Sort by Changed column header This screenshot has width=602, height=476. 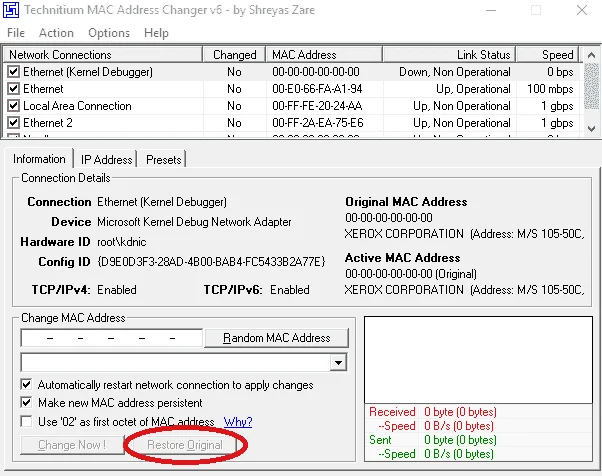click(234, 55)
